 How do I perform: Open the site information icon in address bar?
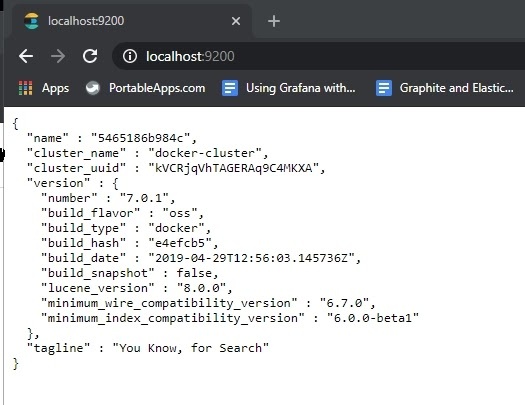click(x=130, y=56)
